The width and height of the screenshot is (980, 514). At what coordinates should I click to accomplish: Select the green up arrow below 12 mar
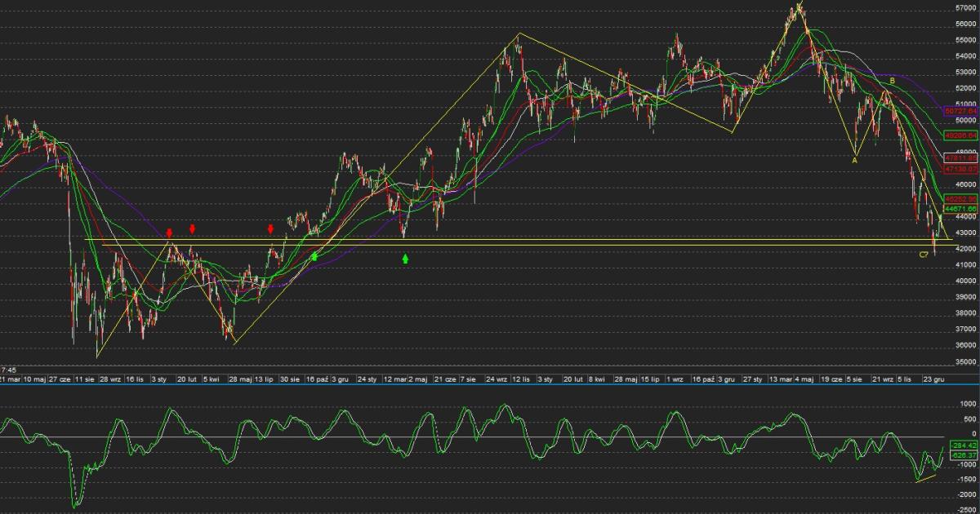(406, 259)
